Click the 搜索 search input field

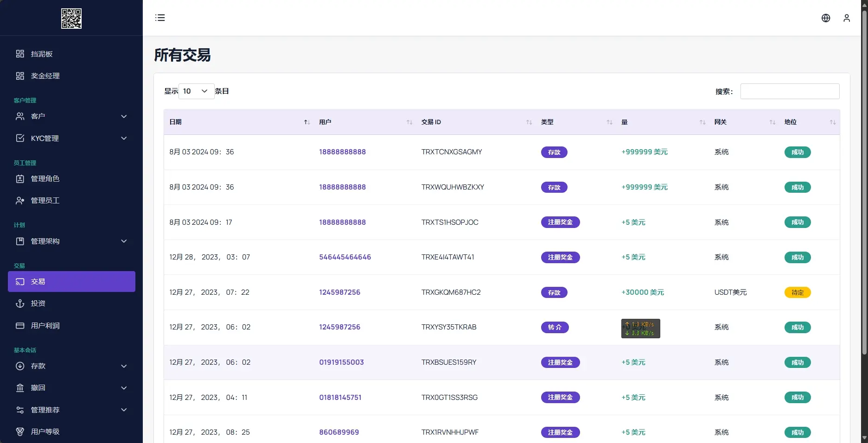[x=790, y=91]
